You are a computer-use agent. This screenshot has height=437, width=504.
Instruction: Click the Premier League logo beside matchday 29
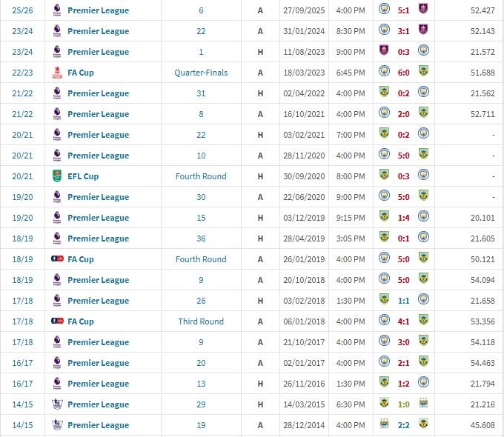click(57, 404)
